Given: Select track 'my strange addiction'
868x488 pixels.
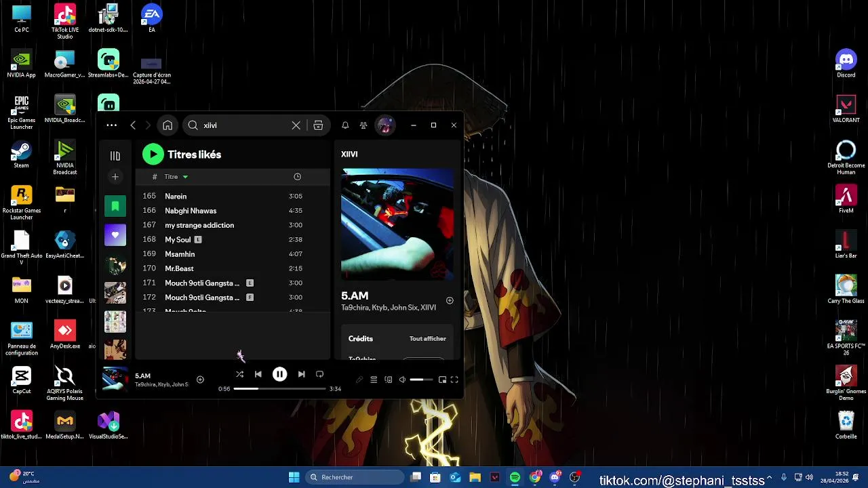Looking at the screenshot, I should tap(233, 225).
